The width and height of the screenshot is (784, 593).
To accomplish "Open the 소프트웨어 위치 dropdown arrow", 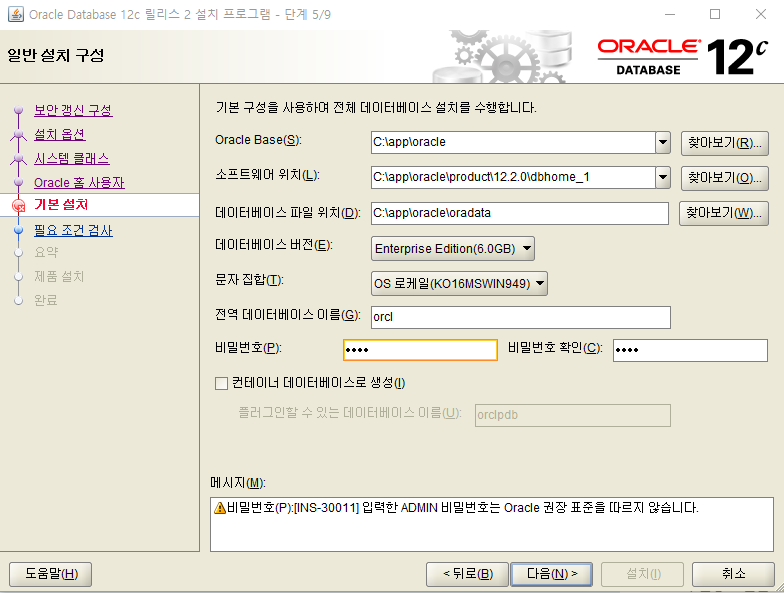I will (663, 178).
